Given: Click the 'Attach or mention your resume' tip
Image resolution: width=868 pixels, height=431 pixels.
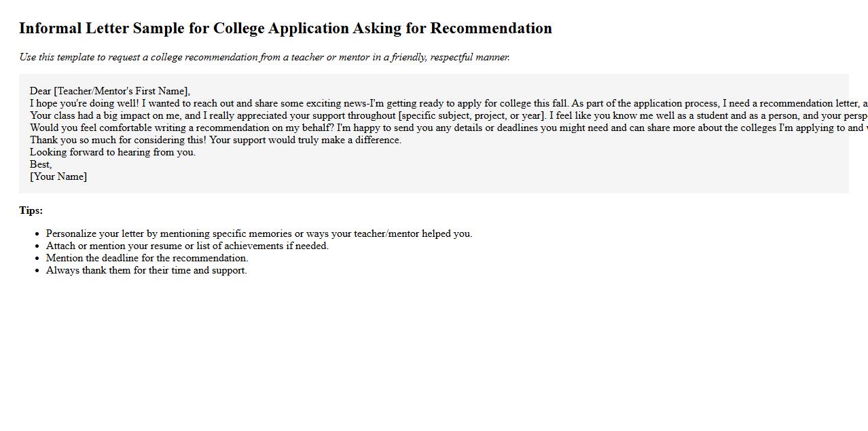Looking at the screenshot, I should [x=187, y=246].
